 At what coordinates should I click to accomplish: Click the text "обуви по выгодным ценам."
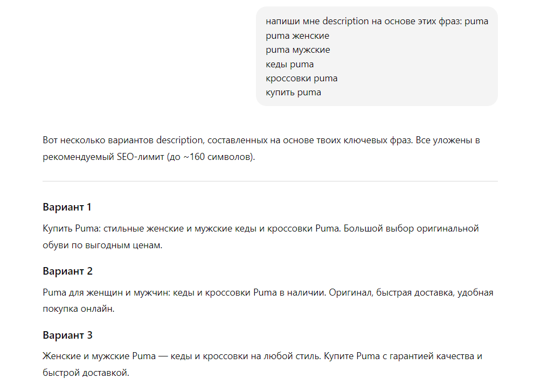tap(102, 246)
